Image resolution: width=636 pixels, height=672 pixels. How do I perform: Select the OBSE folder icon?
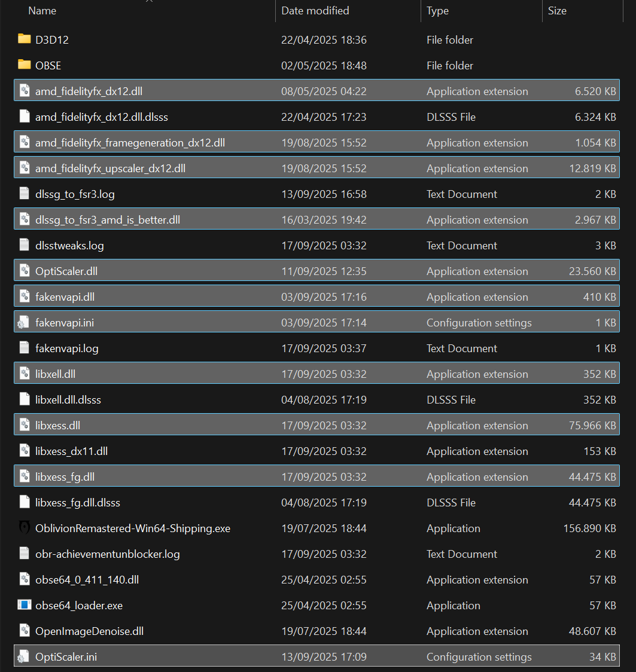click(x=24, y=65)
